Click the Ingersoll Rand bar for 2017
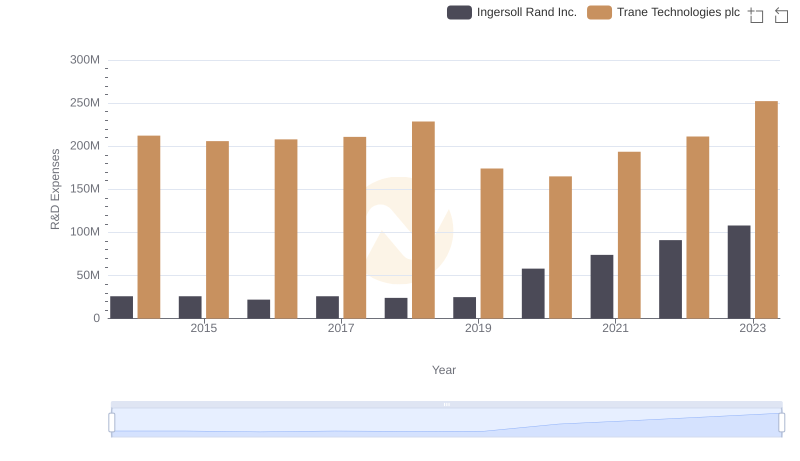Image resolution: width=800 pixels, height=461 pixels. tap(327, 307)
